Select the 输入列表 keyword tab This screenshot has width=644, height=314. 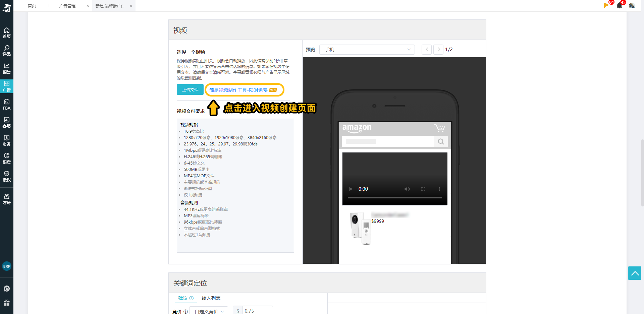pos(211,298)
